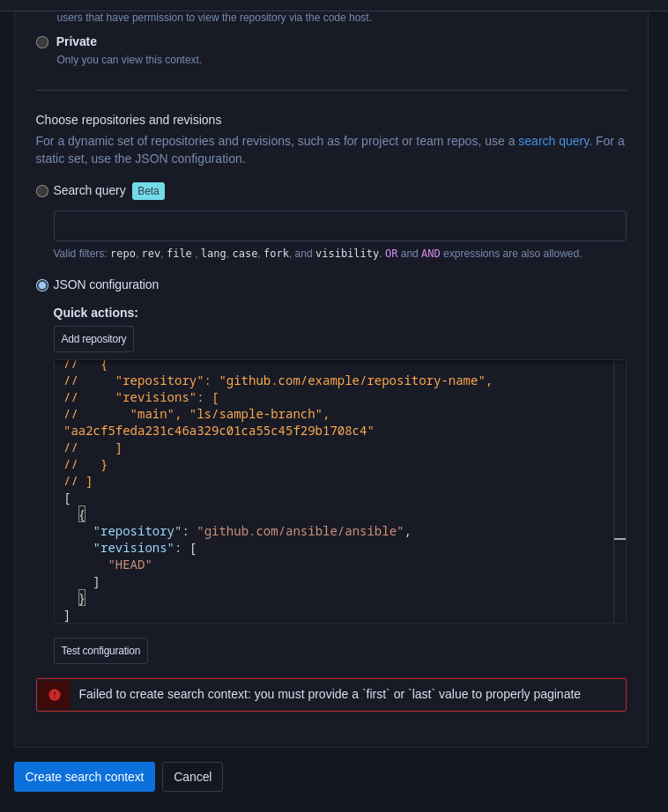Click the HEAD revision value

pyautogui.click(x=130, y=565)
